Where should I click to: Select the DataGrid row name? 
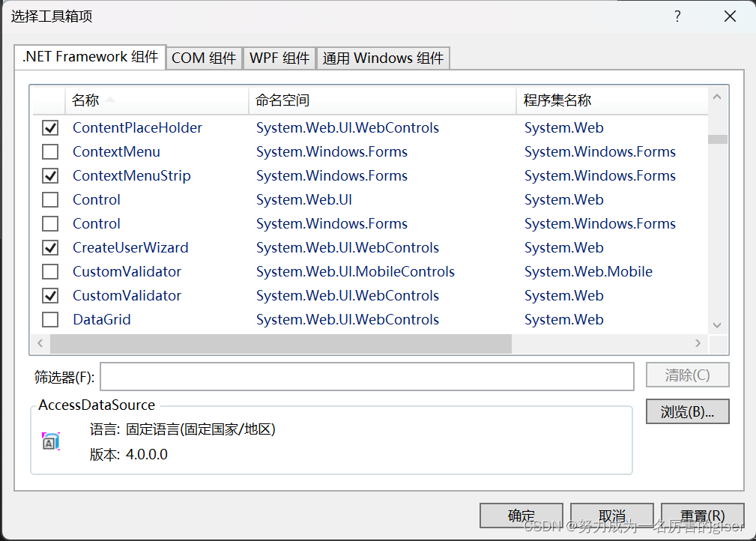coord(102,320)
